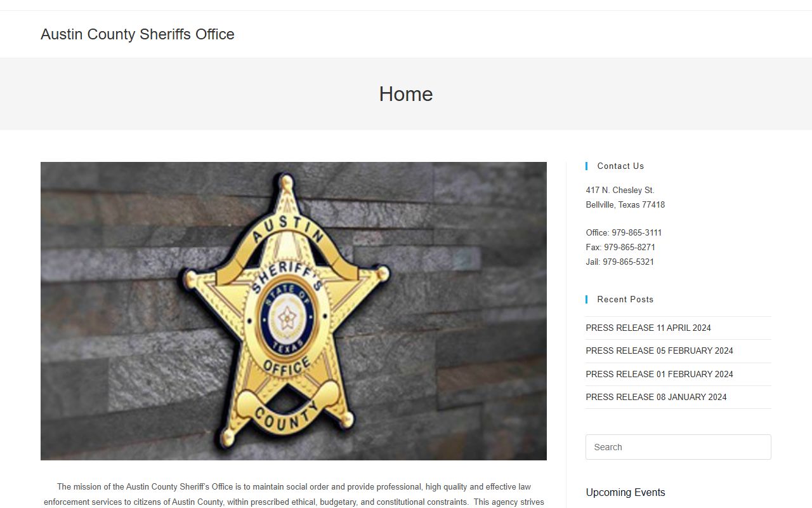Open PRESS RELEASE 08 JANUARY 2024 post
The image size is (812, 508).
[x=656, y=397]
